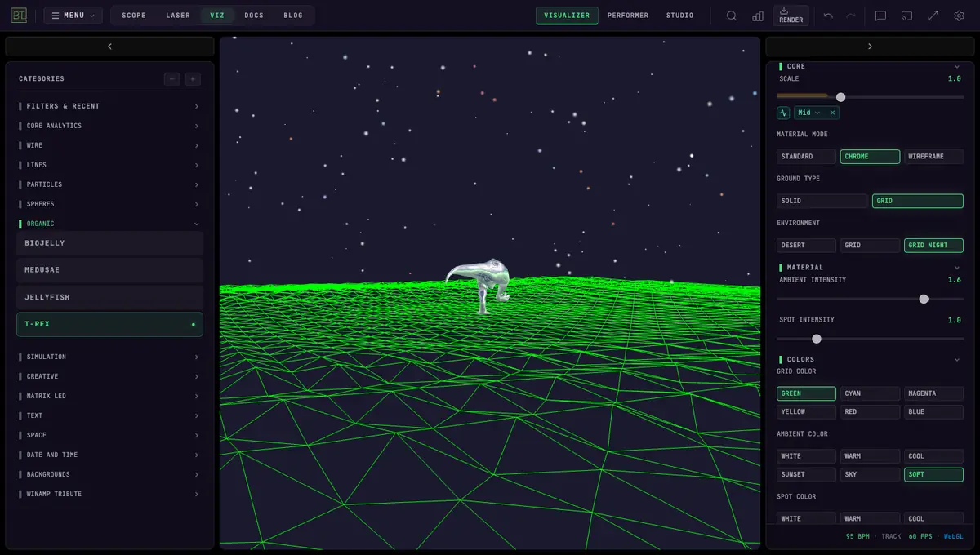Collapse left panel with back arrow
980x555 pixels.
click(x=109, y=47)
